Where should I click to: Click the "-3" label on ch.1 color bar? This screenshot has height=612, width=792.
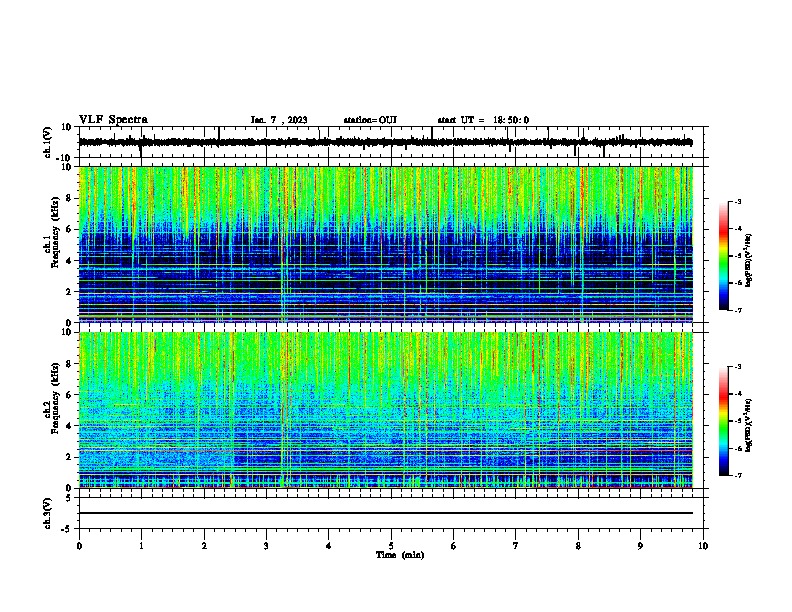[737, 201]
